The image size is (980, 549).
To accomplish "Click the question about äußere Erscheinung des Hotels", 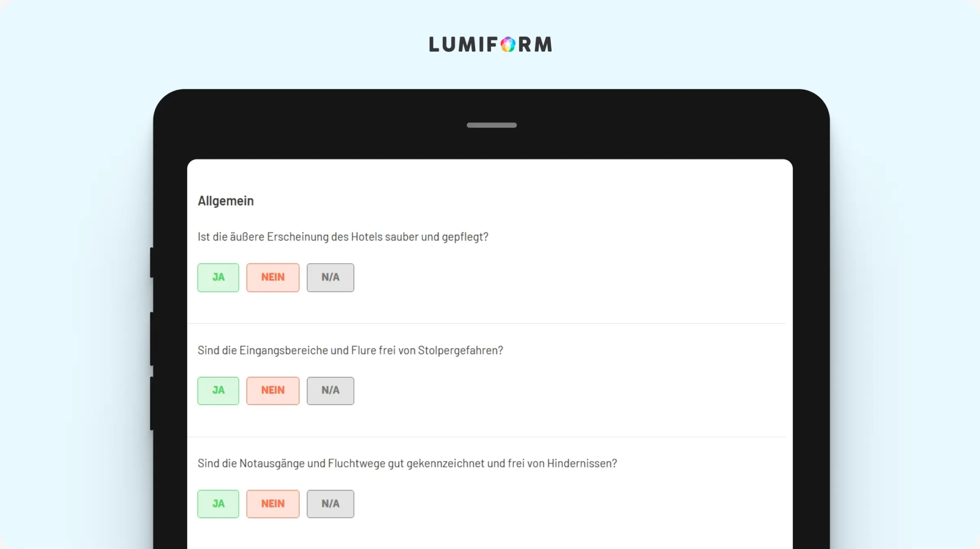I will (x=343, y=237).
